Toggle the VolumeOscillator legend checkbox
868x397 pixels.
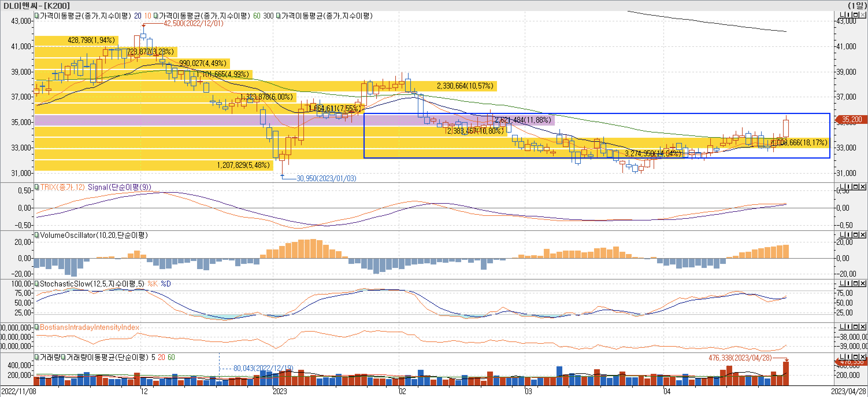37,235
